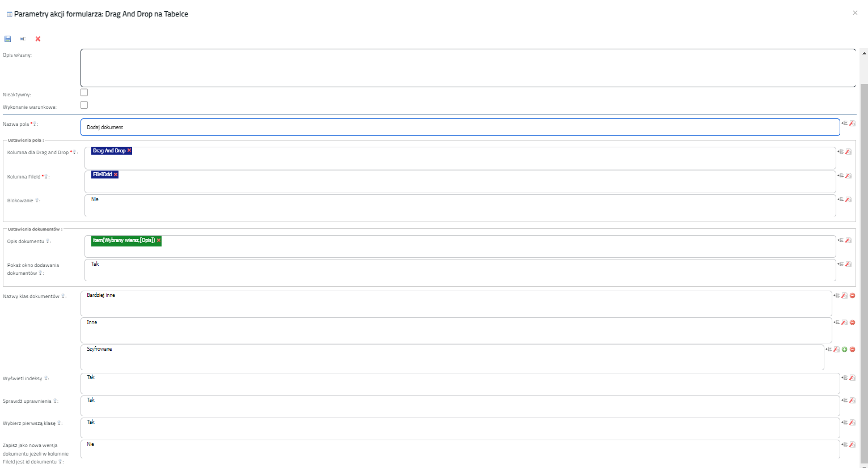Viewport: 868px width, 468px height.
Task: Enable the Wykonanie warunkowe checkbox
Action: (x=84, y=105)
